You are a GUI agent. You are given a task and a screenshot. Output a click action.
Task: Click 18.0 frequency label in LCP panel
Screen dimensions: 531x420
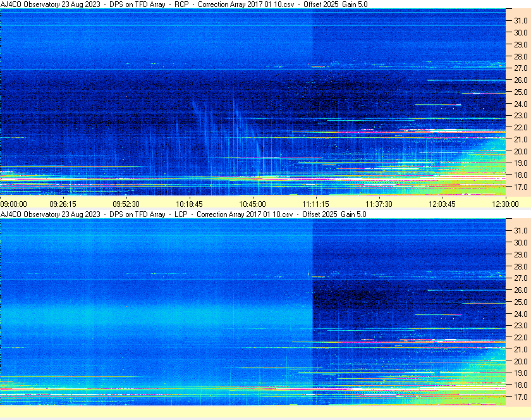point(520,385)
